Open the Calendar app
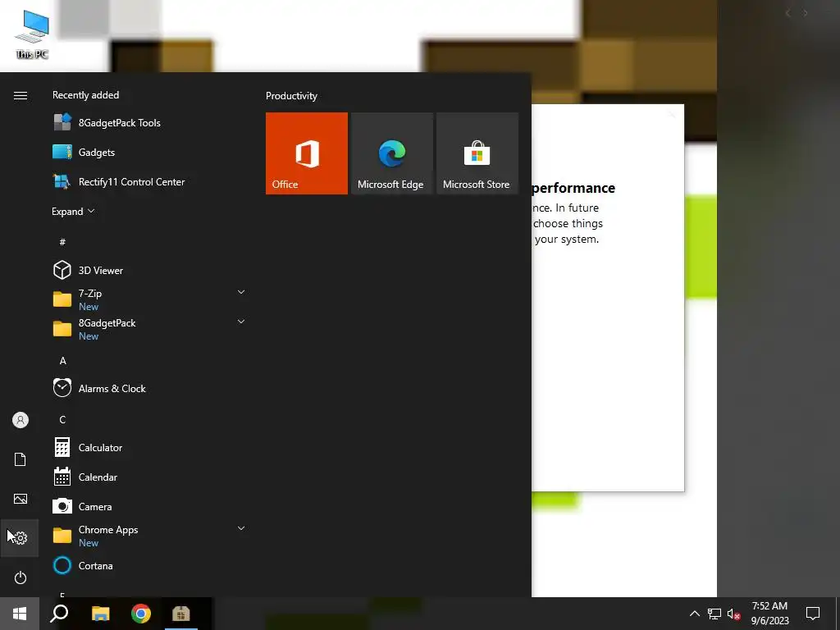The image size is (840, 630). tap(148, 477)
